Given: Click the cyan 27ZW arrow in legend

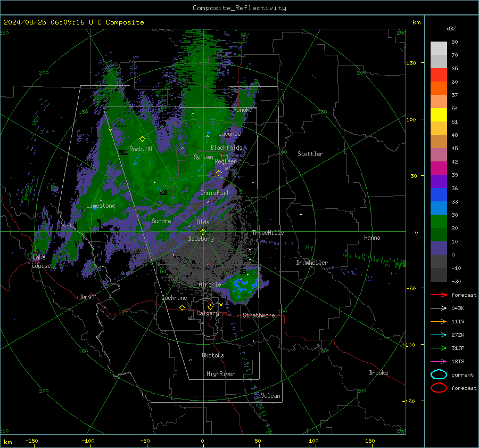Looking at the screenshot, I should point(439,335).
